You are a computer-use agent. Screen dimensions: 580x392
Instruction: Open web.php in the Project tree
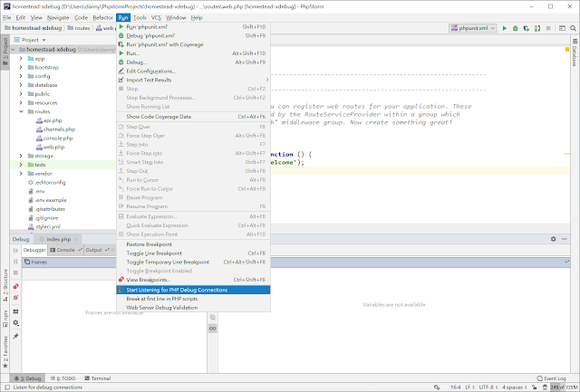tap(53, 147)
